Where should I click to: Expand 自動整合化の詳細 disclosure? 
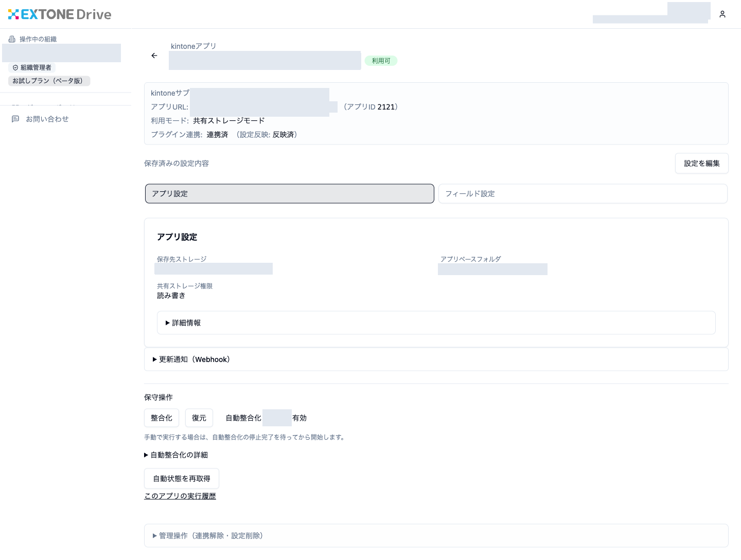(x=176, y=455)
